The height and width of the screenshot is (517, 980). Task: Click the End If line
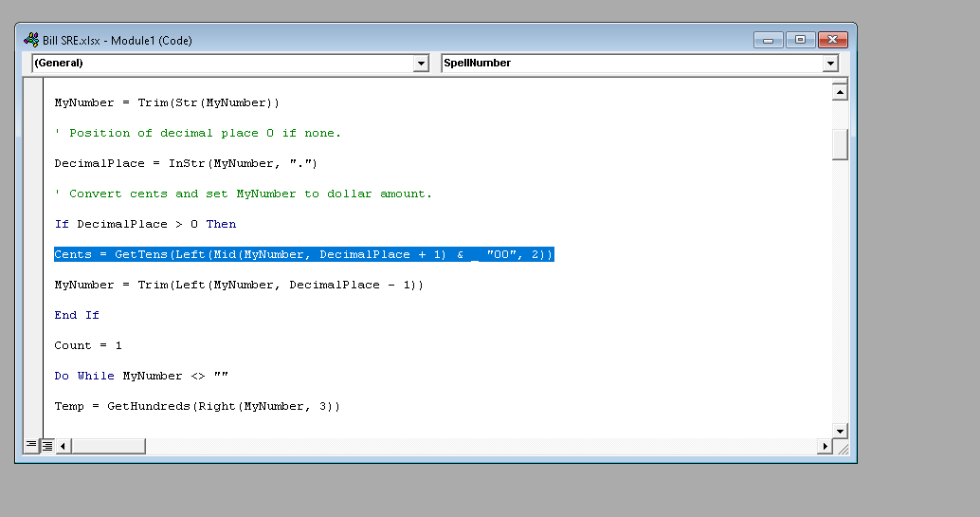pos(76,315)
